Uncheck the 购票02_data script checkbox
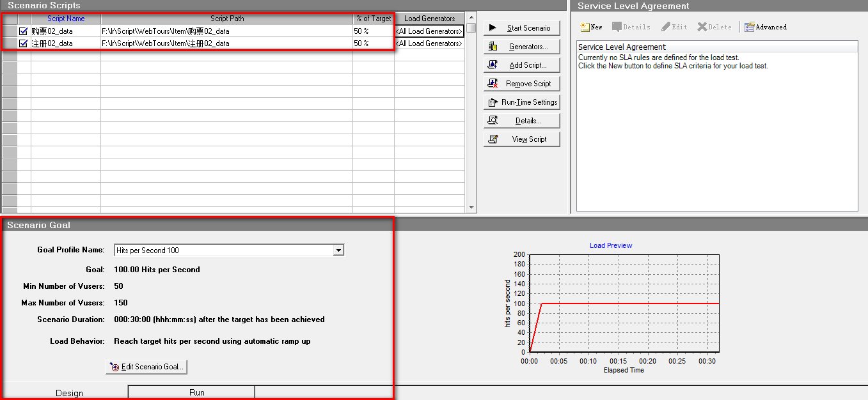Viewport: 868px width, 400px height. coord(24,31)
